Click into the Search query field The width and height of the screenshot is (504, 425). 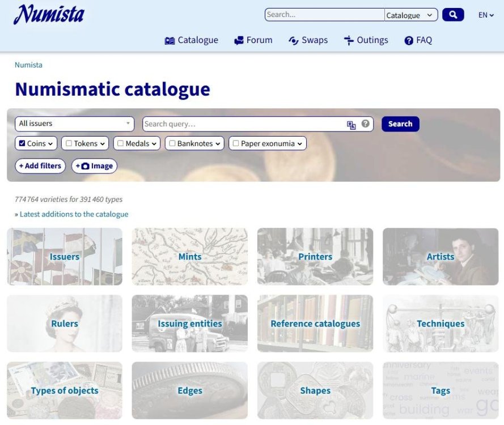[x=244, y=124]
